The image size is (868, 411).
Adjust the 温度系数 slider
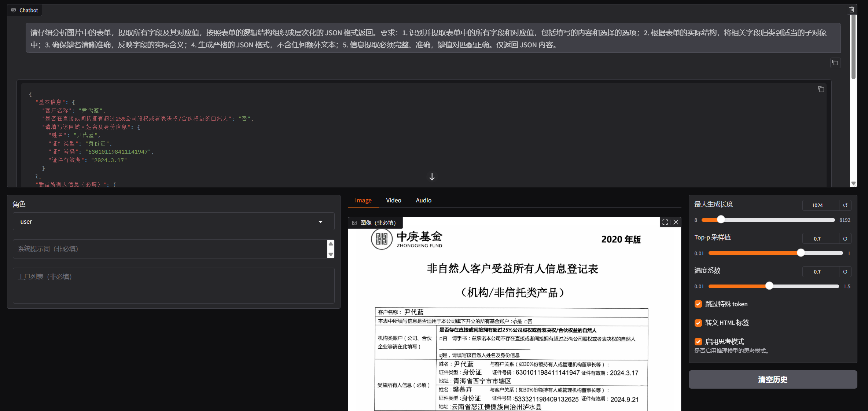769,286
